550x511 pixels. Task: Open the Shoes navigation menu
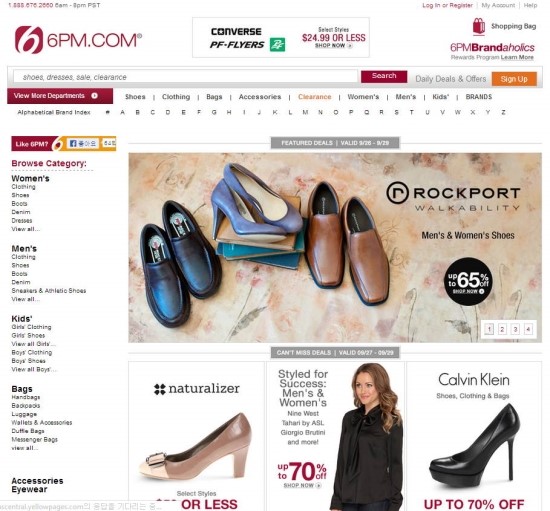point(135,97)
